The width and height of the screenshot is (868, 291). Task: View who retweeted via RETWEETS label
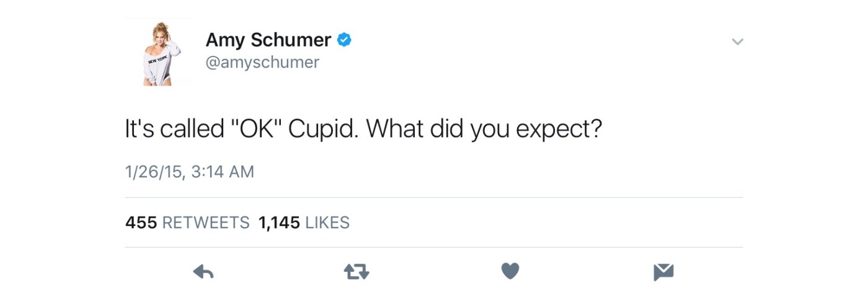206,222
